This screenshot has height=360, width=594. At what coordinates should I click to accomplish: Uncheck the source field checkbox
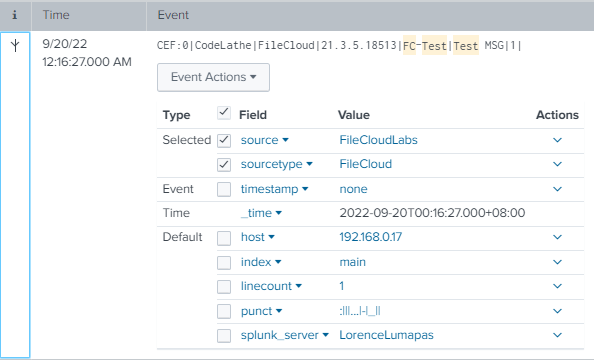(224, 141)
